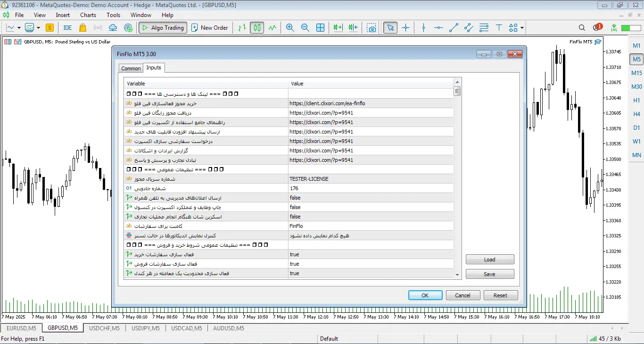
Task: Switch chart to line chart mode
Action: pyautogui.click(x=272, y=28)
